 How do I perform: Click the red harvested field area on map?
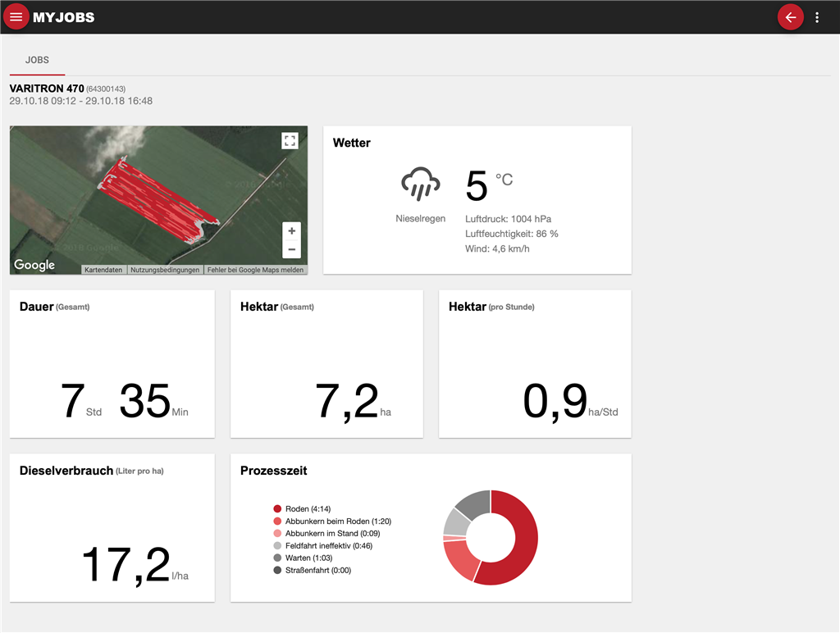(x=157, y=200)
